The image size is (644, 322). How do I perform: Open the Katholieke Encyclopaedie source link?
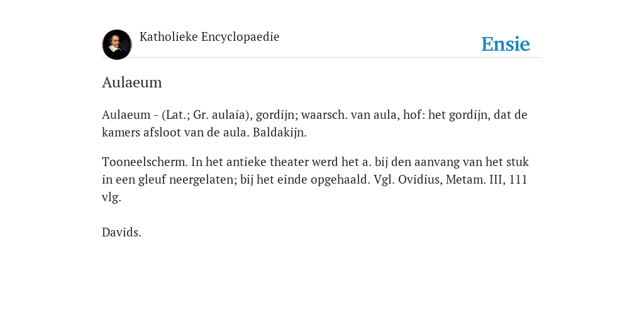click(x=209, y=37)
